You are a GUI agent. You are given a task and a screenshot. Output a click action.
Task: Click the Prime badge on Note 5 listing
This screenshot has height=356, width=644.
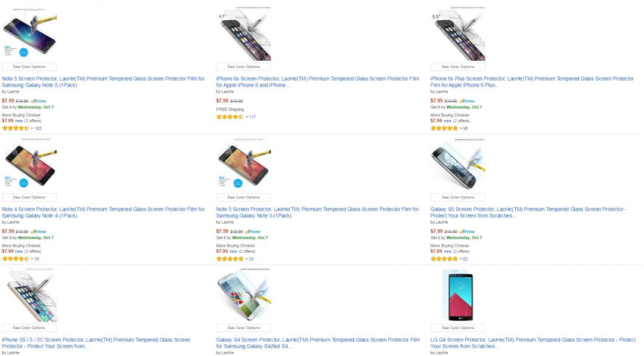[38, 101]
